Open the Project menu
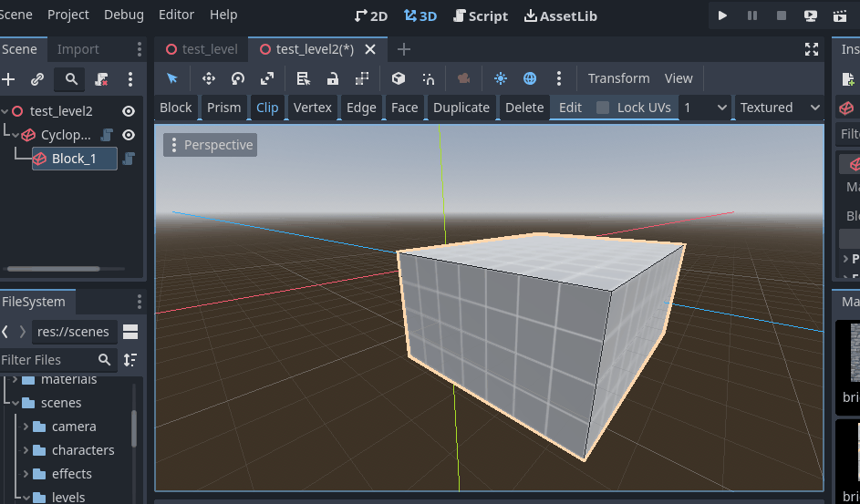Screen dimensions: 860x504 tap(68, 15)
